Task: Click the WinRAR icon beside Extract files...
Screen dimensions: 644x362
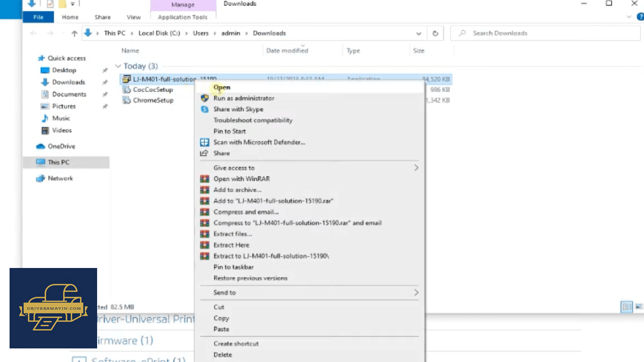Action: pyautogui.click(x=204, y=234)
